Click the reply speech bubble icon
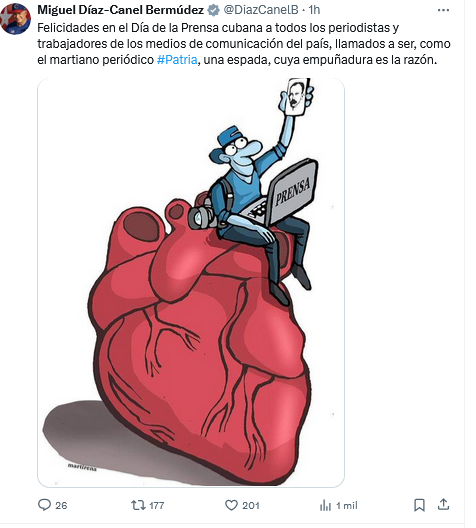 (x=44, y=505)
